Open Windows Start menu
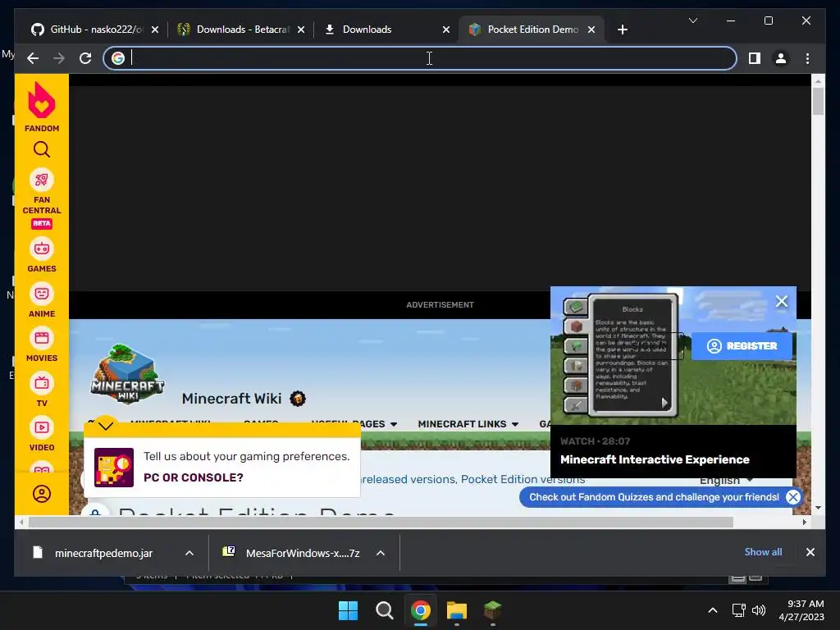 pos(348,610)
